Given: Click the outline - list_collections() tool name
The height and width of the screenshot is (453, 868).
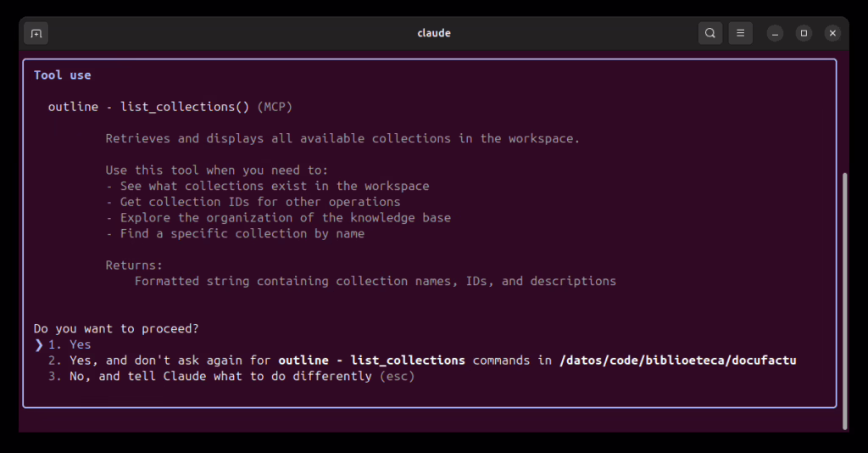Looking at the screenshot, I should 148,107.
